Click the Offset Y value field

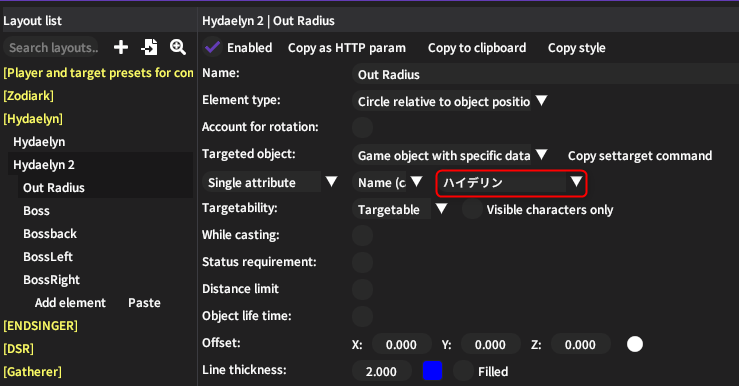coord(491,344)
